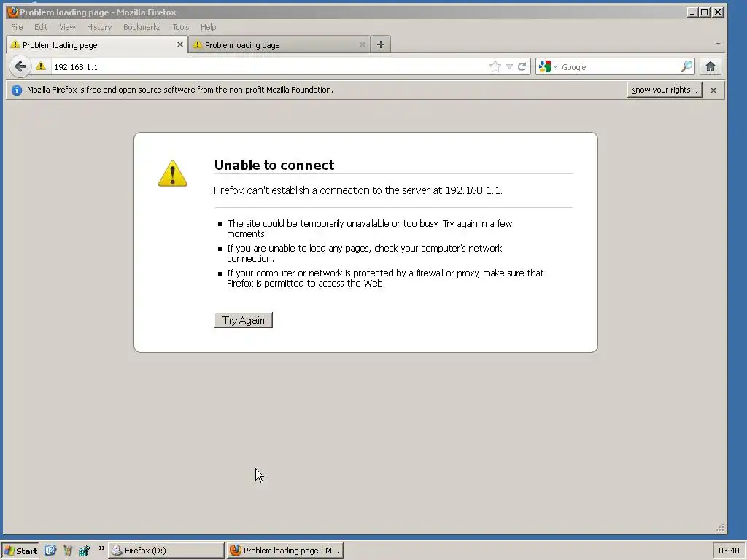Switch to the second Problem loading page tab
747x560 pixels.
pyautogui.click(x=279, y=44)
